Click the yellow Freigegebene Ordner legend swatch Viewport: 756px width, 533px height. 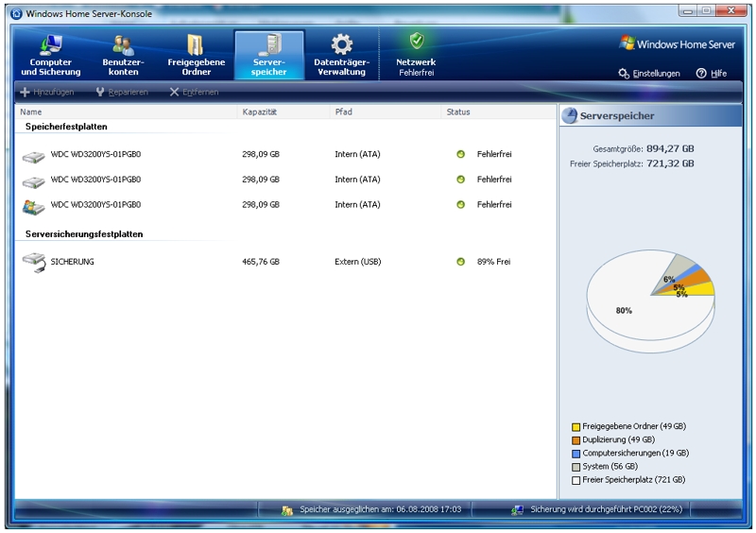(576, 427)
